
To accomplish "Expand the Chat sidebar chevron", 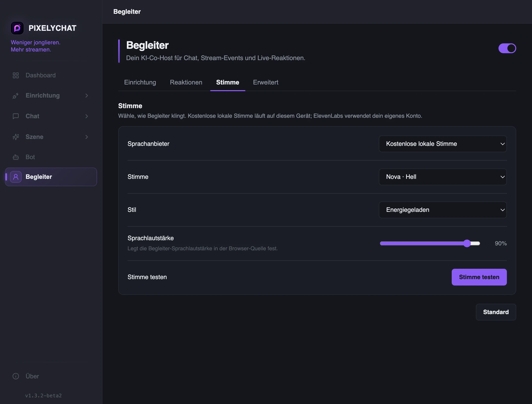I will point(87,116).
